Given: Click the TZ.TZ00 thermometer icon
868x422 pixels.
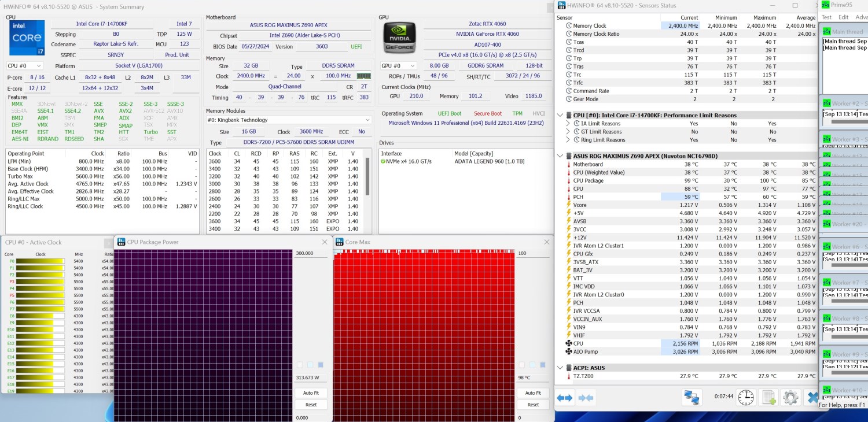Looking at the screenshot, I should tap(568, 376).
